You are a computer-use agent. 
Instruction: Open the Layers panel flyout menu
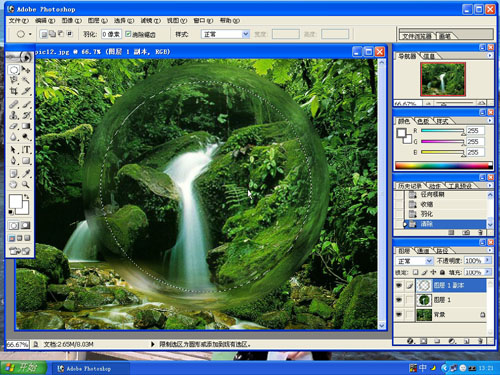[490, 250]
